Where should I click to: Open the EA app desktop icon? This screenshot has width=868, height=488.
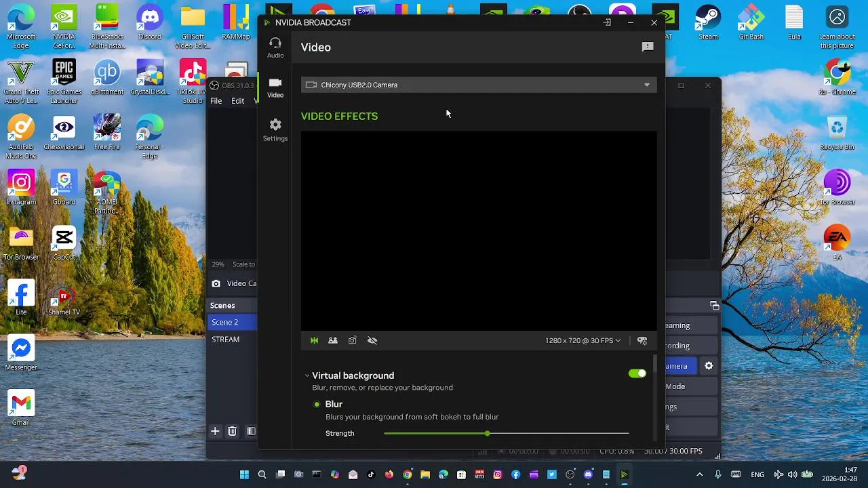pos(837,243)
